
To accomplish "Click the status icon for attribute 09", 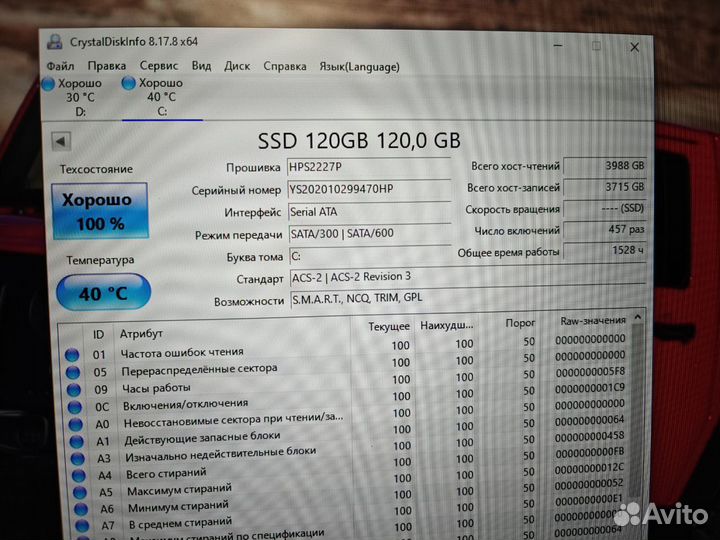I will point(74,390).
